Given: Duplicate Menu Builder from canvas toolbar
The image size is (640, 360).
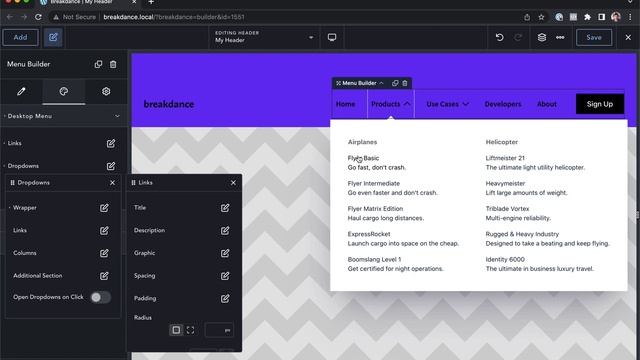Looking at the screenshot, I should (x=395, y=83).
